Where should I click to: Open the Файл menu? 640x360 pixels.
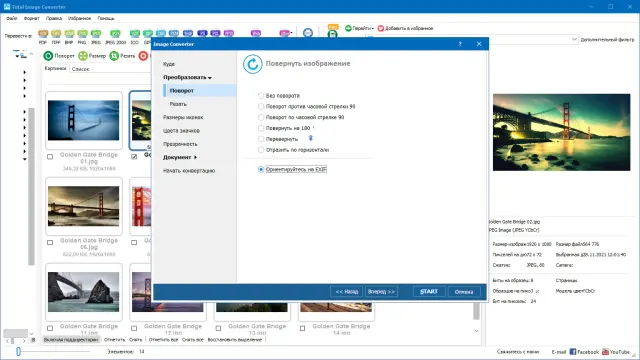point(12,18)
